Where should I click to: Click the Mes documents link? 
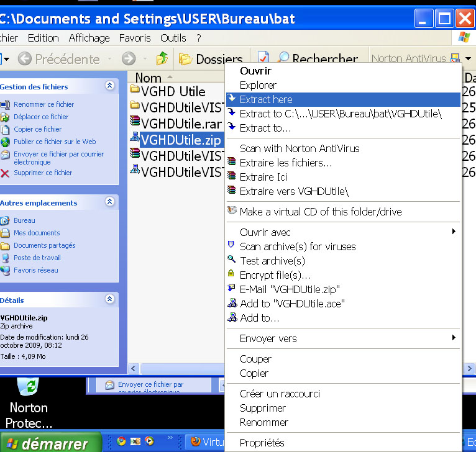tap(37, 233)
